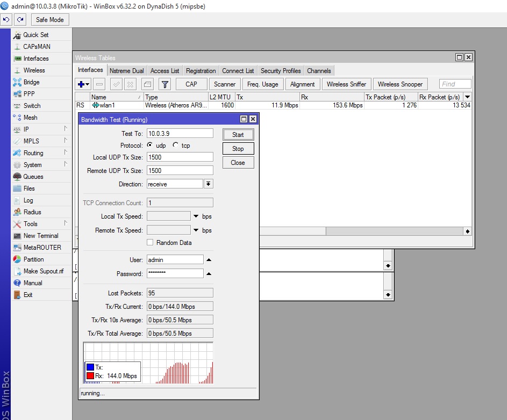
Task: Open Quick Set from the sidebar
Action: (x=35, y=35)
